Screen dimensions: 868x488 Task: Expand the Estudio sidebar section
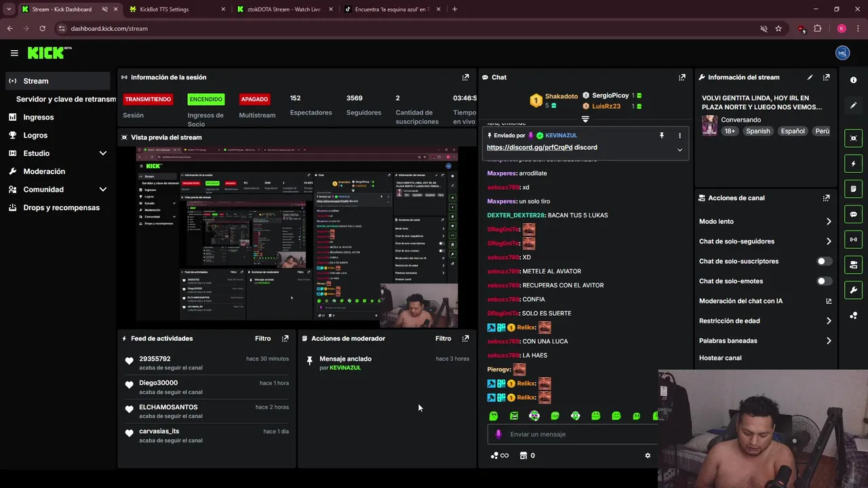[103, 153]
